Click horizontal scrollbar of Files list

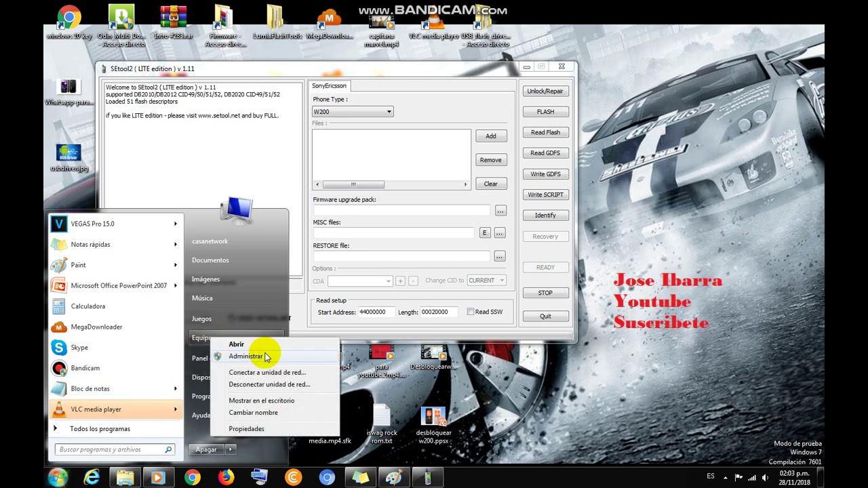(391, 184)
